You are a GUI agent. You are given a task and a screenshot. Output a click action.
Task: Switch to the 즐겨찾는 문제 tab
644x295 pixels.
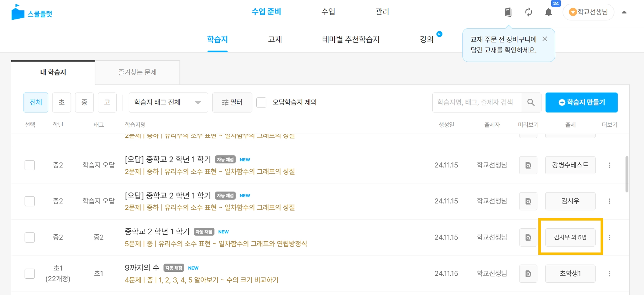pyautogui.click(x=137, y=73)
